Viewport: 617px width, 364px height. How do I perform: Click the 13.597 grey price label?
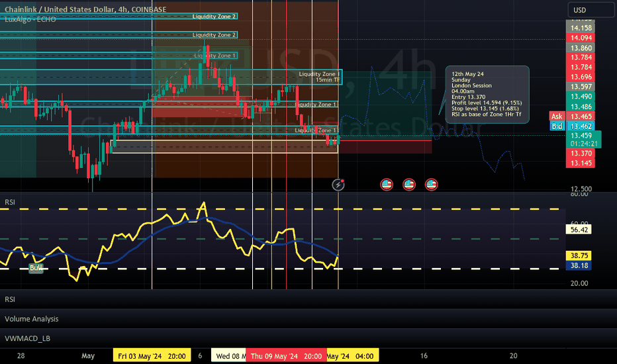(581, 87)
